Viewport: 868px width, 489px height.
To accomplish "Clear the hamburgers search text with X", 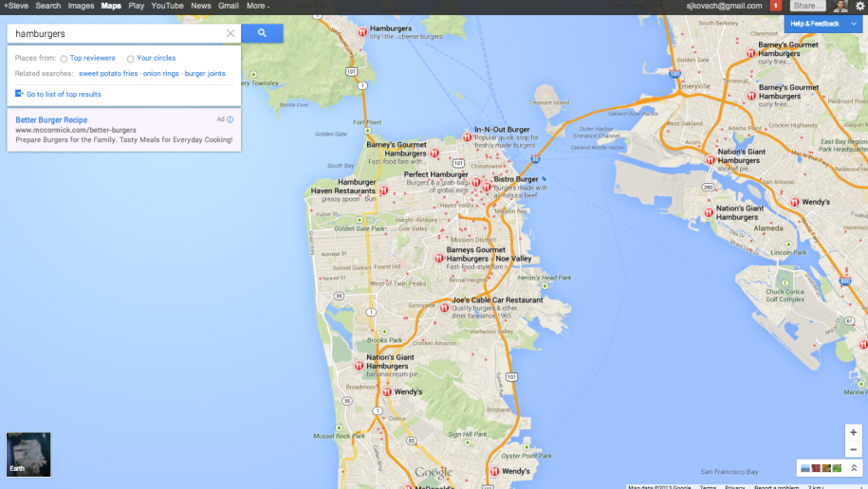I will [x=231, y=33].
